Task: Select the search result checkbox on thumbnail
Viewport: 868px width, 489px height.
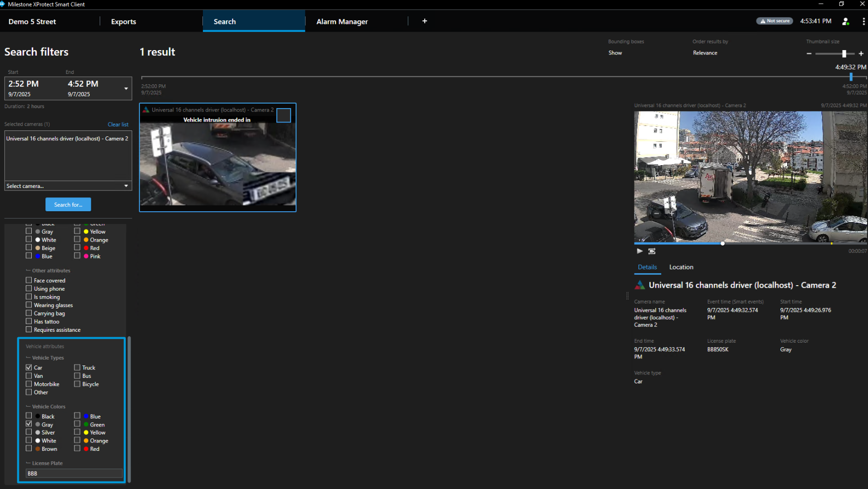Action: click(284, 116)
